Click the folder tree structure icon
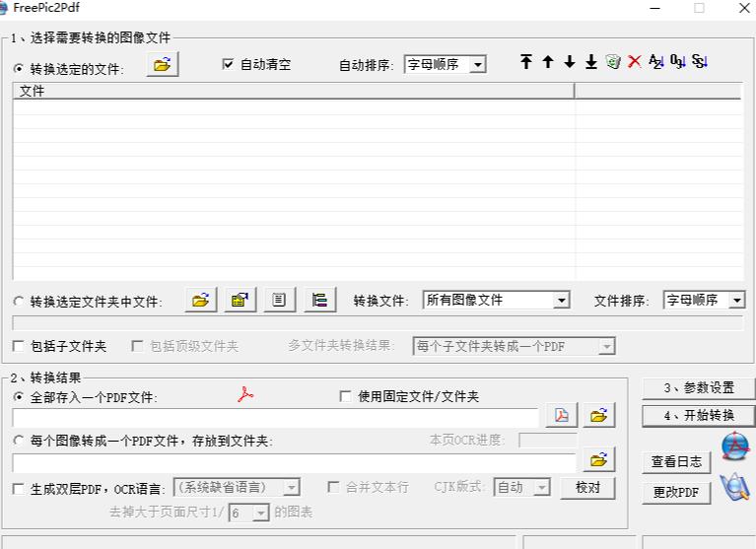Image resolution: width=756 pixels, height=549 pixels. point(319,300)
